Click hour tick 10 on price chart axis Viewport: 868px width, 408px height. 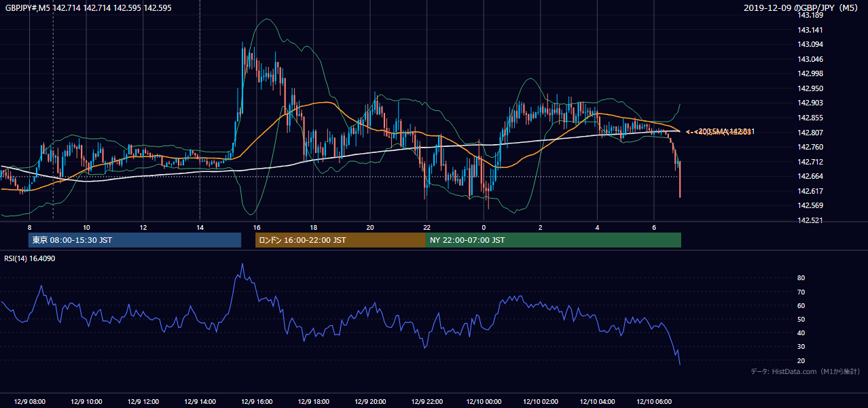tap(86, 227)
